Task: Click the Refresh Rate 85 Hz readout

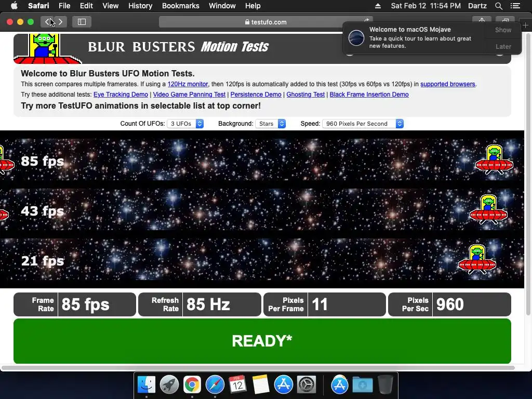Action: pos(199,304)
